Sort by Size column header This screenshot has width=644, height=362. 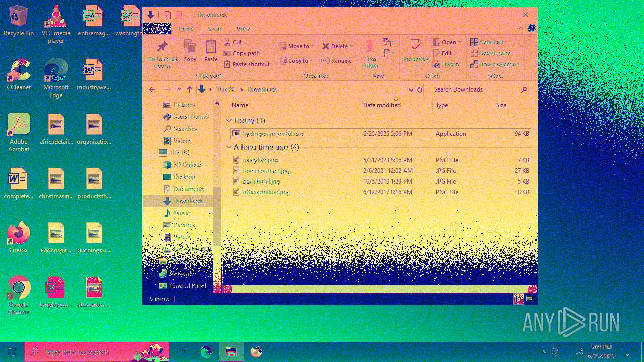512,105
